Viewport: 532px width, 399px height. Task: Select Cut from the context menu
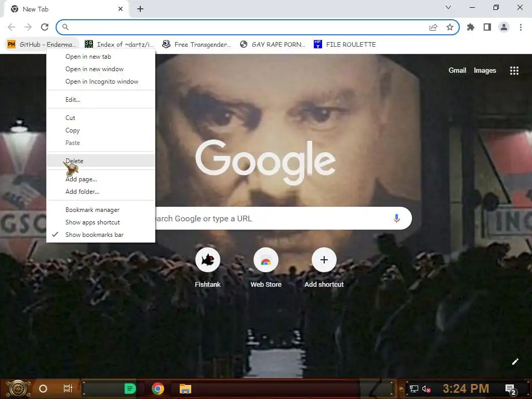click(101, 118)
